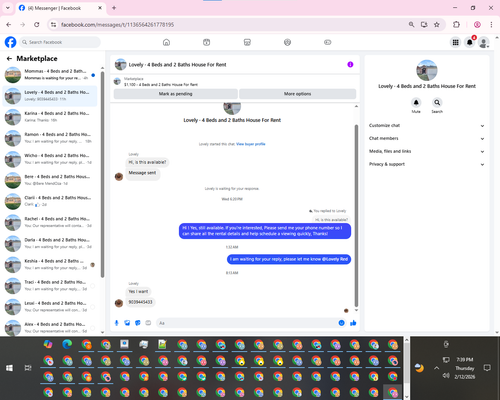This screenshot has width=500, height=400.
Task: Choose a sticker
Action: 138,323
